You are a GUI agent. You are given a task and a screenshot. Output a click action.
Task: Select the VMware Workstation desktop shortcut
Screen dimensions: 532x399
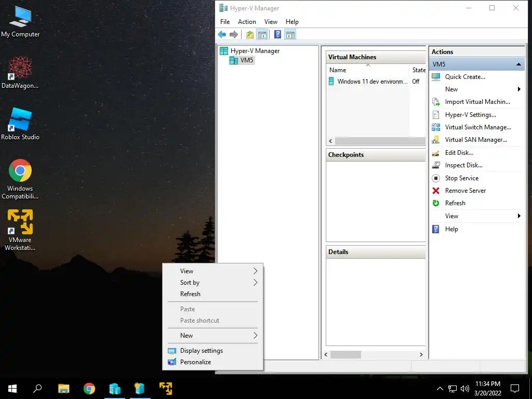[x=20, y=230]
